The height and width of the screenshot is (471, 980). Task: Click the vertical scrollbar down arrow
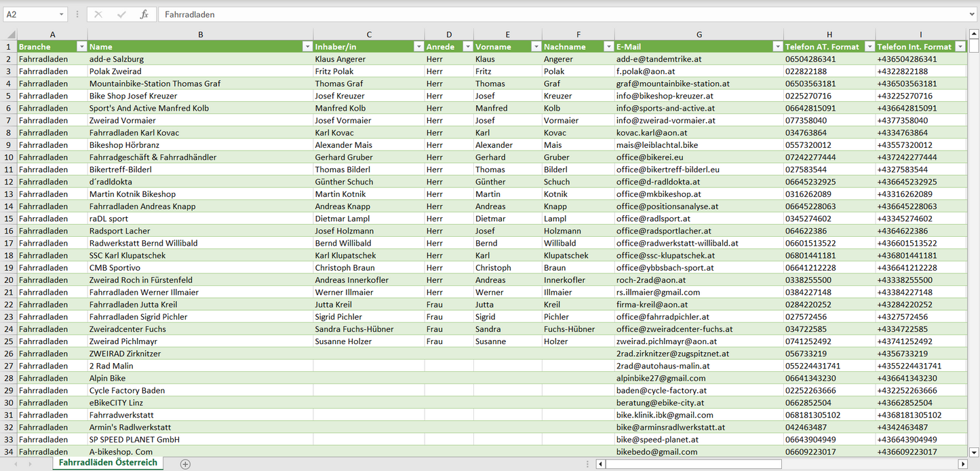tap(974, 451)
